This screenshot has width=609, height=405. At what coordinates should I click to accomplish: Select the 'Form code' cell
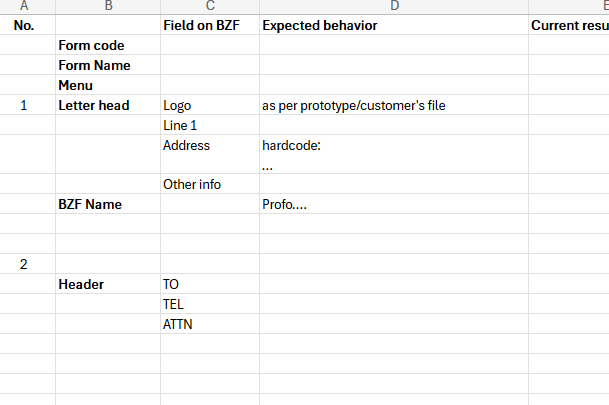[108, 45]
